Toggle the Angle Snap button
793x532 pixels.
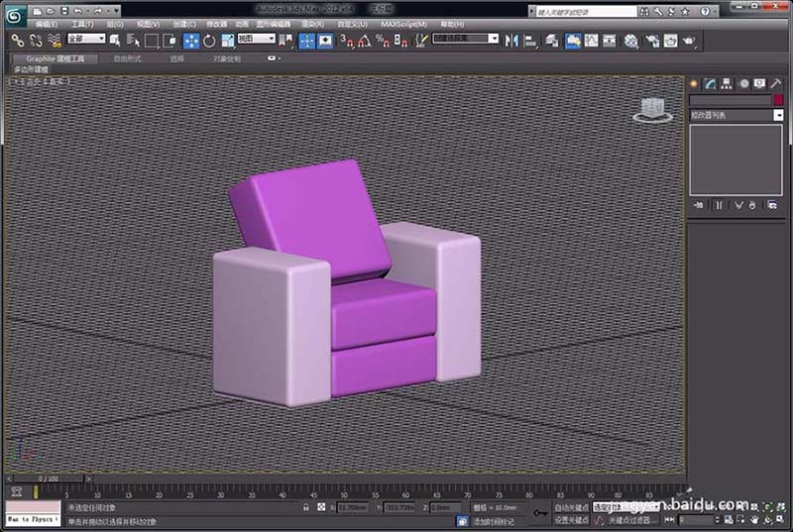click(x=364, y=41)
